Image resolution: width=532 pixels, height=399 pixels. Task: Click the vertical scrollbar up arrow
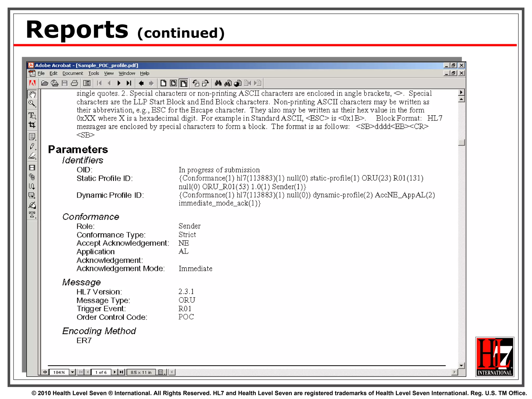461,99
